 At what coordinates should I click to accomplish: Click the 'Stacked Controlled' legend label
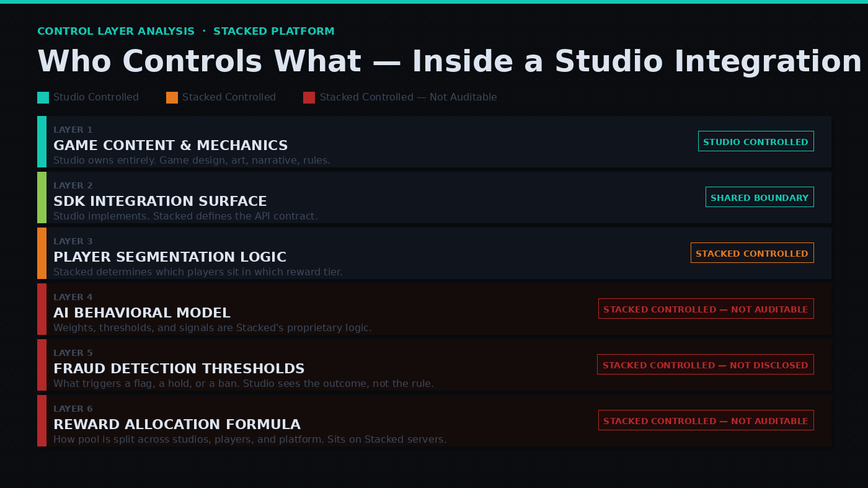[x=229, y=97]
